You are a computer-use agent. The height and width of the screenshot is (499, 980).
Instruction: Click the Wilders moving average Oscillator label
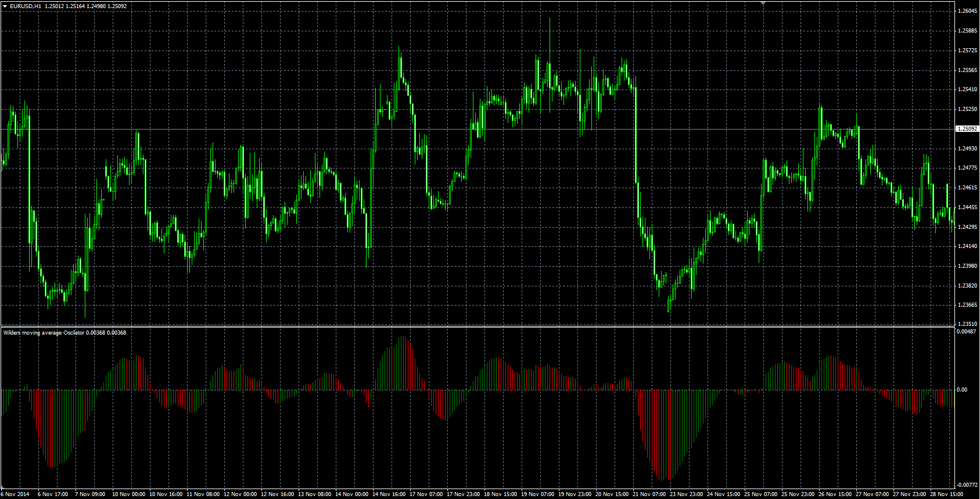coord(44,333)
